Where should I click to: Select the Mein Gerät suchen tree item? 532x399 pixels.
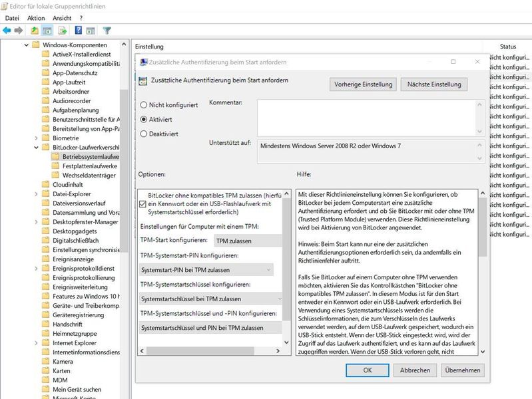[77, 389]
